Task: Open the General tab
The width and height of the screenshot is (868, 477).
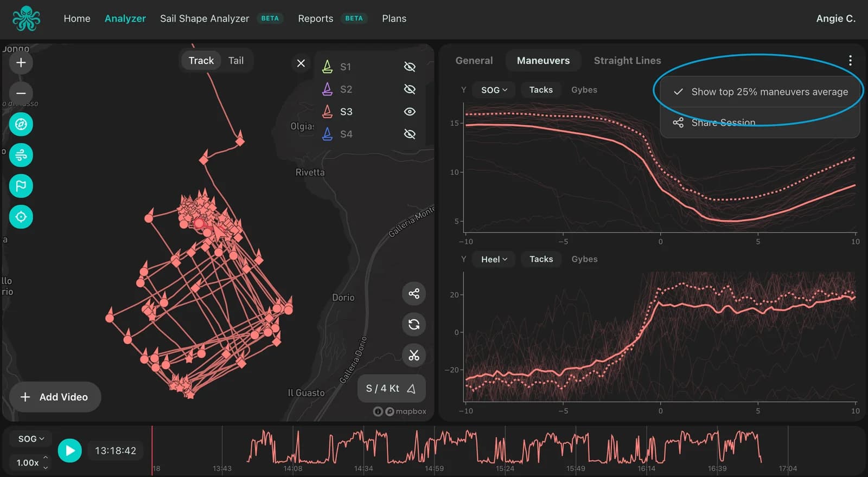Action: [474, 61]
